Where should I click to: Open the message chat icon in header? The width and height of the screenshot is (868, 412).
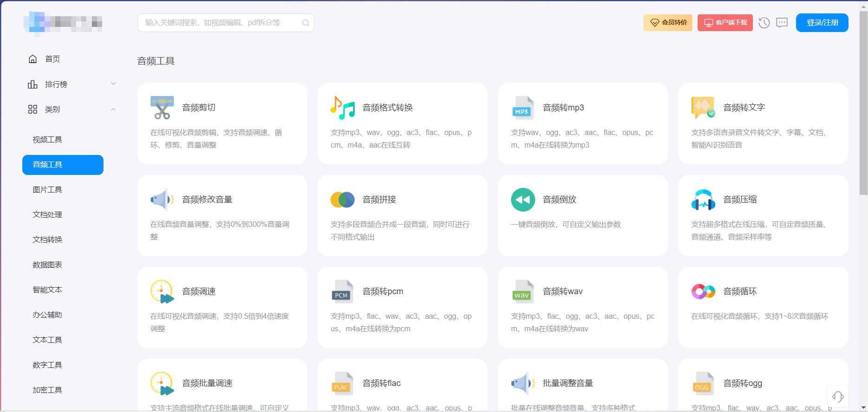click(782, 23)
